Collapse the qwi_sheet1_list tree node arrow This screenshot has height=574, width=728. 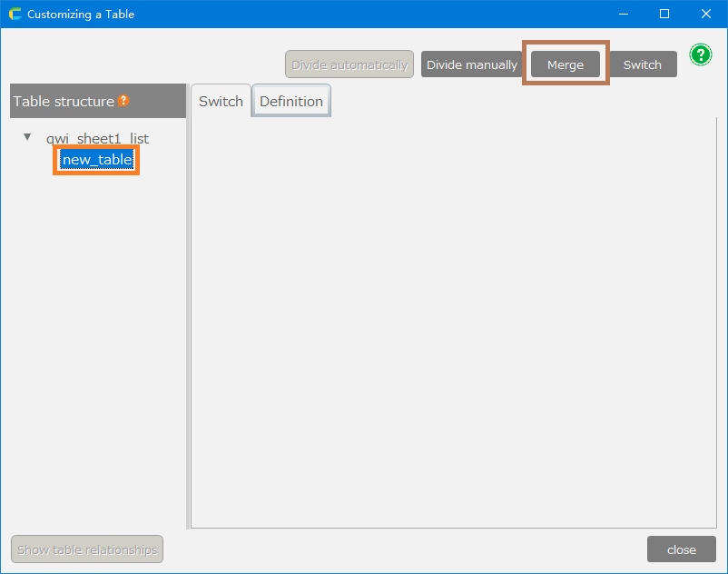[27, 138]
